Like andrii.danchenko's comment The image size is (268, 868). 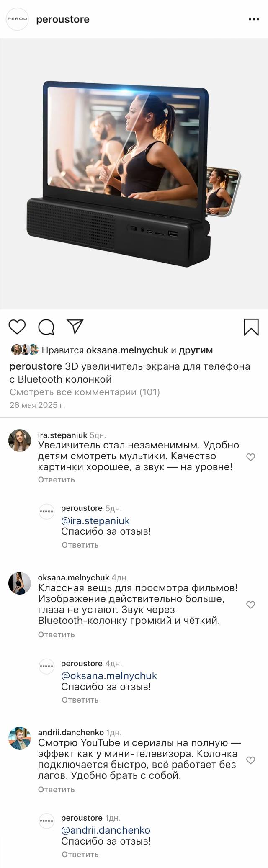[250, 760]
